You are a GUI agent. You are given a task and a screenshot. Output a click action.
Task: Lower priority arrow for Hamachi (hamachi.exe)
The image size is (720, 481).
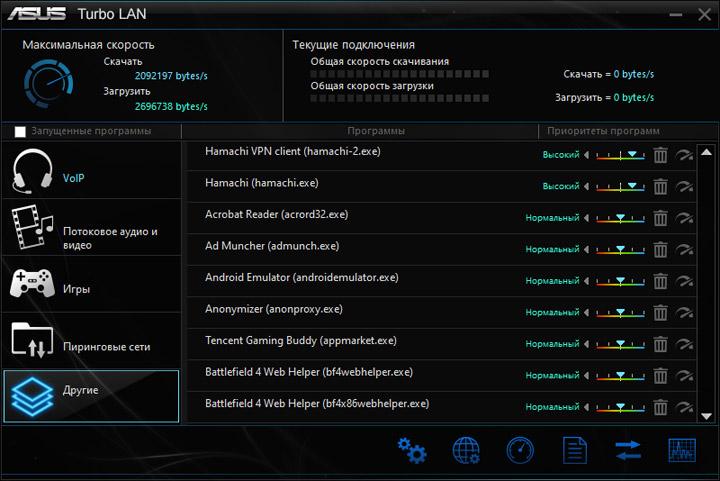point(586,186)
